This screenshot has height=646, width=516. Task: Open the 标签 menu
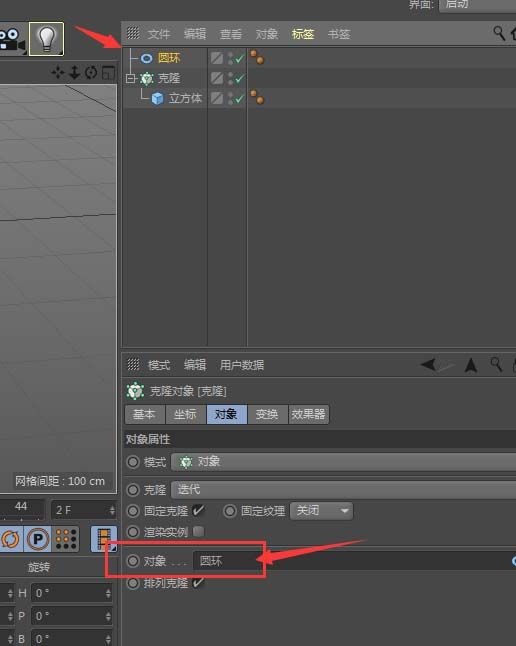point(303,34)
